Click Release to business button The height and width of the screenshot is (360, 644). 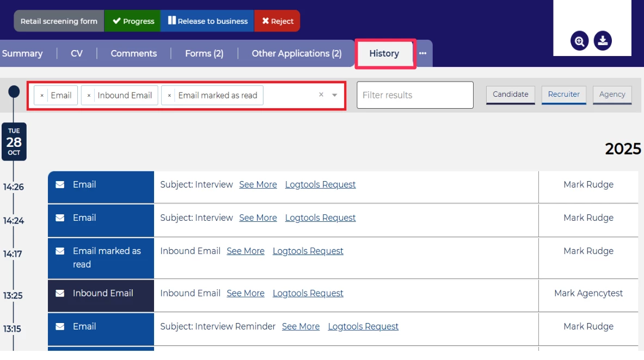(207, 21)
